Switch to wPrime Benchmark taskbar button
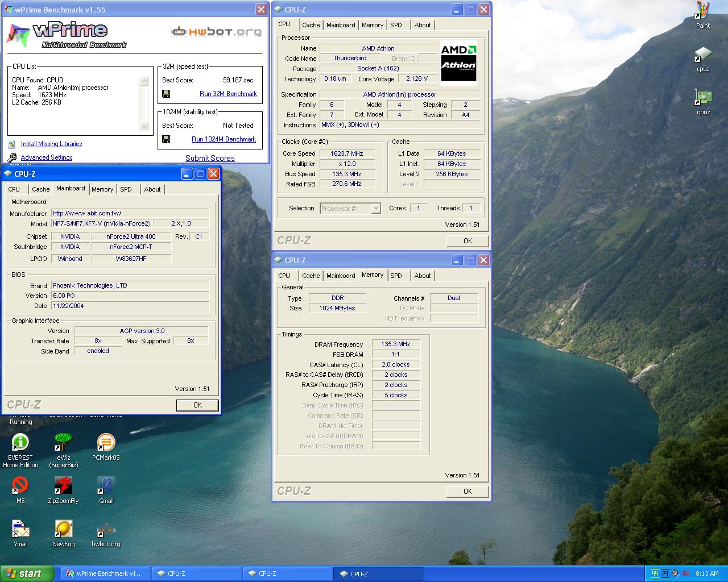This screenshot has width=728, height=582. [105, 573]
